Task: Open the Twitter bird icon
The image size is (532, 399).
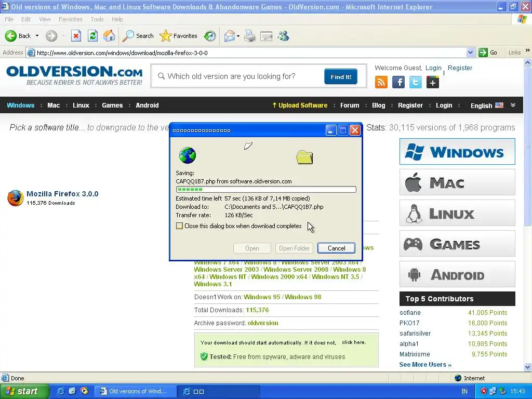Action: [415, 82]
